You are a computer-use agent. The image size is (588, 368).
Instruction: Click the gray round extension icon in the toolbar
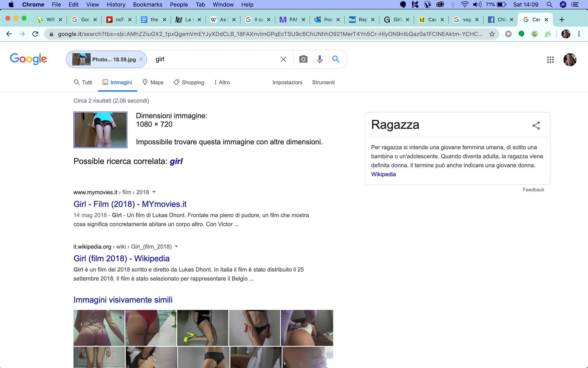click(508, 34)
